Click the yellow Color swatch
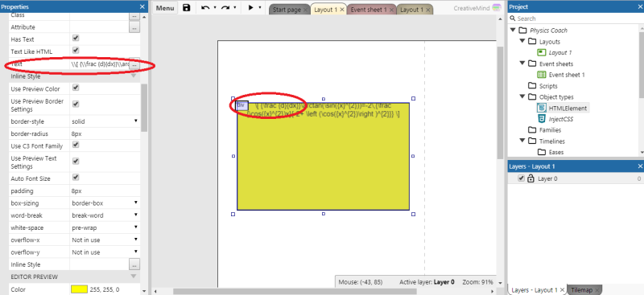This screenshot has width=644, height=295. point(79,289)
